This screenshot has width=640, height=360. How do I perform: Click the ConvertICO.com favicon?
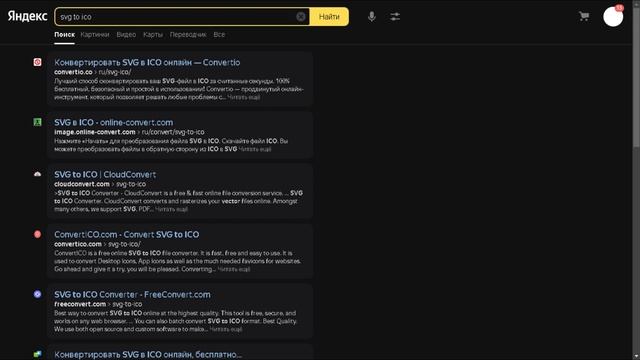37,234
